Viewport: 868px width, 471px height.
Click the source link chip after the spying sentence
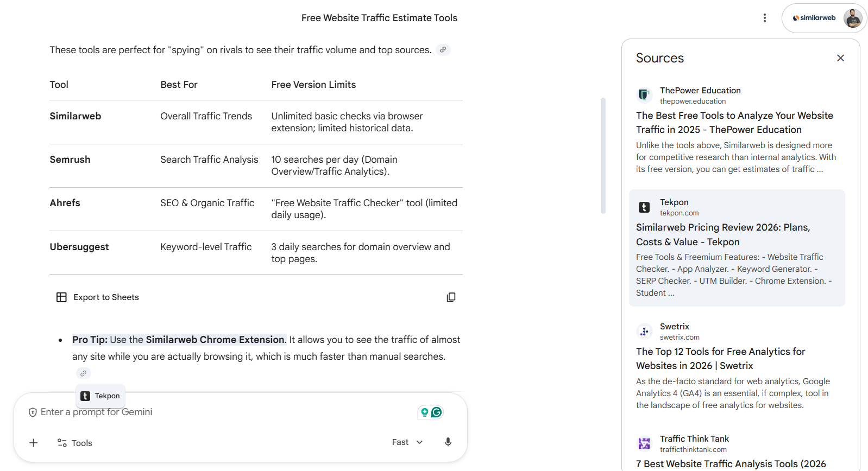tap(443, 50)
